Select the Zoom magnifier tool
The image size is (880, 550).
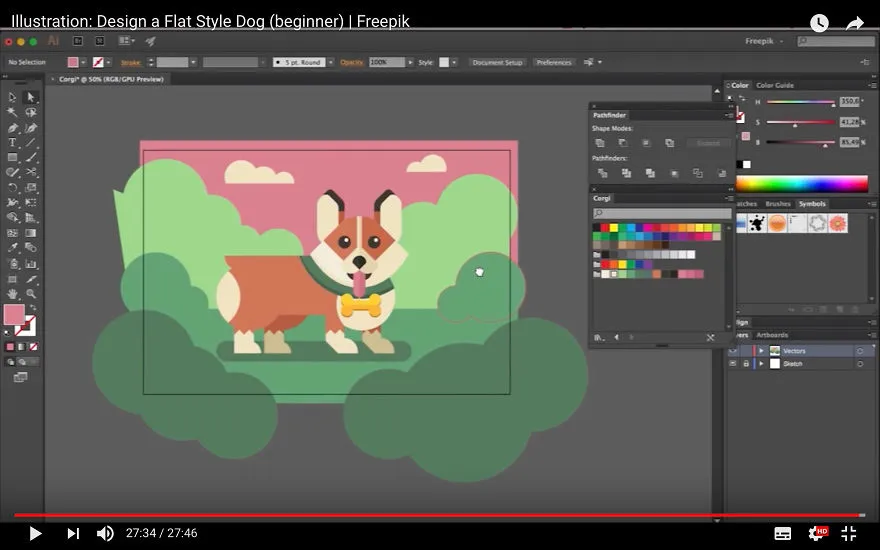point(31,294)
